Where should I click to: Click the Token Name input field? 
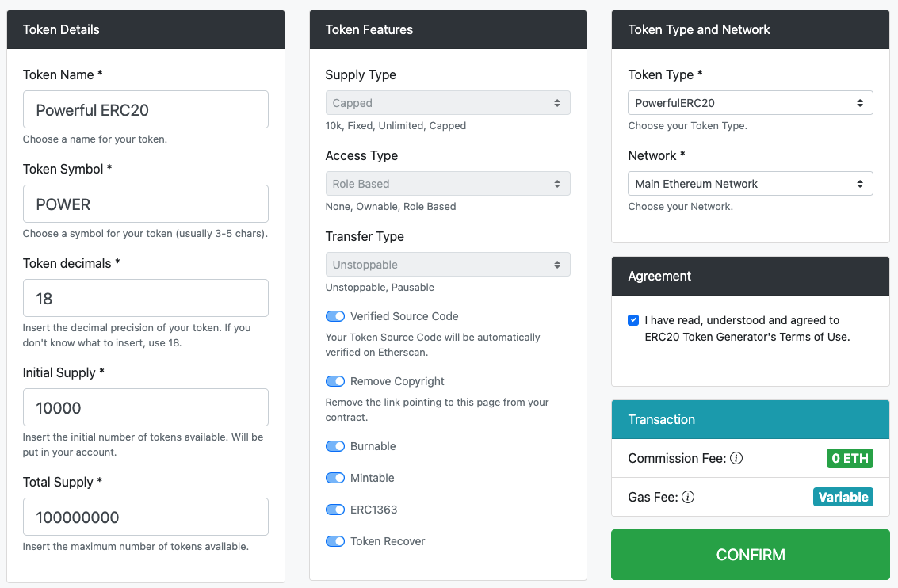pos(146,109)
